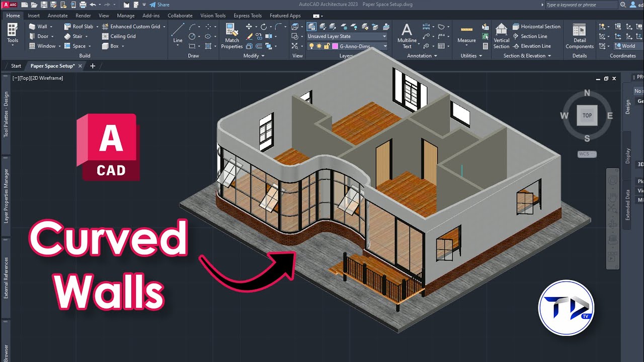This screenshot has height=362, width=644.
Task: Click the pink layer color swatch
Action: [334, 46]
